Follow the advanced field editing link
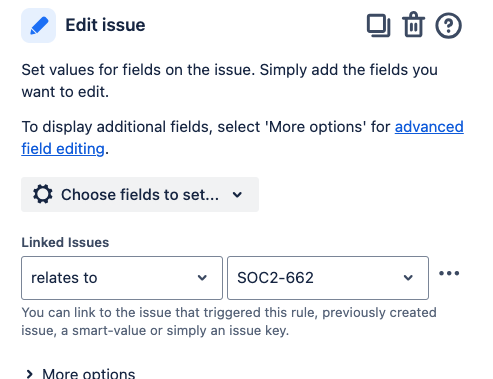The height and width of the screenshot is (379, 493). [429, 127]
